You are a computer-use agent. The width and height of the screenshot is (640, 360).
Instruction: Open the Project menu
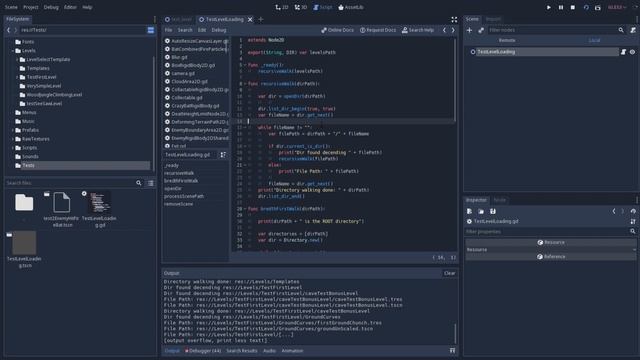click(x=31, y=7)
